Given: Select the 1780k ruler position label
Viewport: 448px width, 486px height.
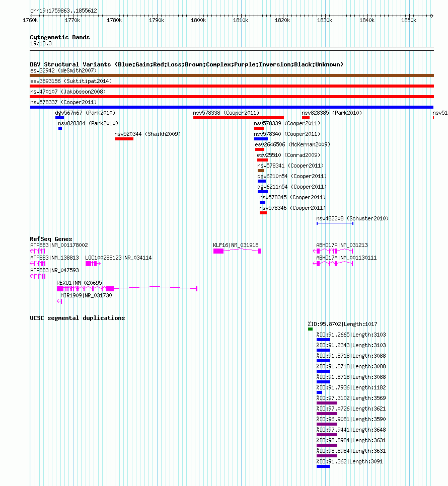Looking at the screenshot, I should pyautogui.click(x=114, y=21).
